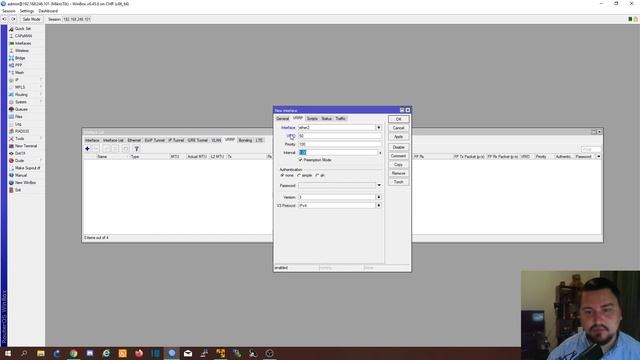This screenshot has height=360, width=640.
Task: Click the Interval field collapse arrow
Action: (x=380, y=153)
